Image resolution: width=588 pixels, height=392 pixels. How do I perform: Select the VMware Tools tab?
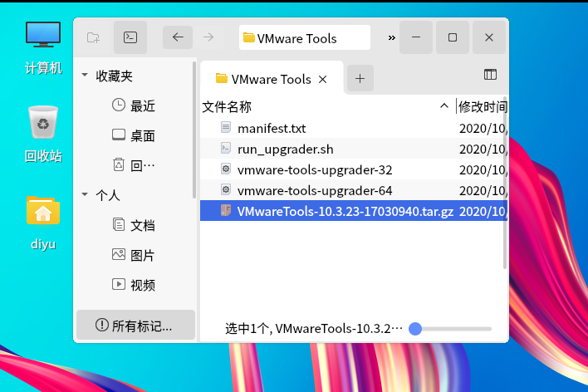pos(272,77)
